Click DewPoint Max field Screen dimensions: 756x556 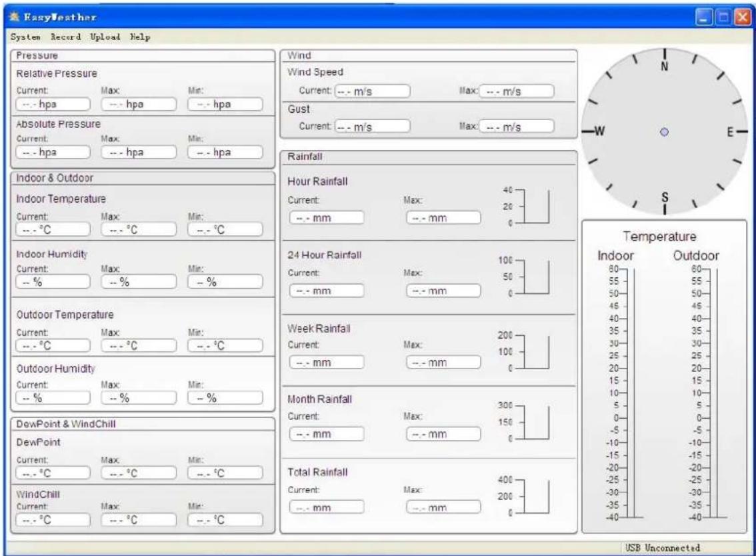pos(139,473)
